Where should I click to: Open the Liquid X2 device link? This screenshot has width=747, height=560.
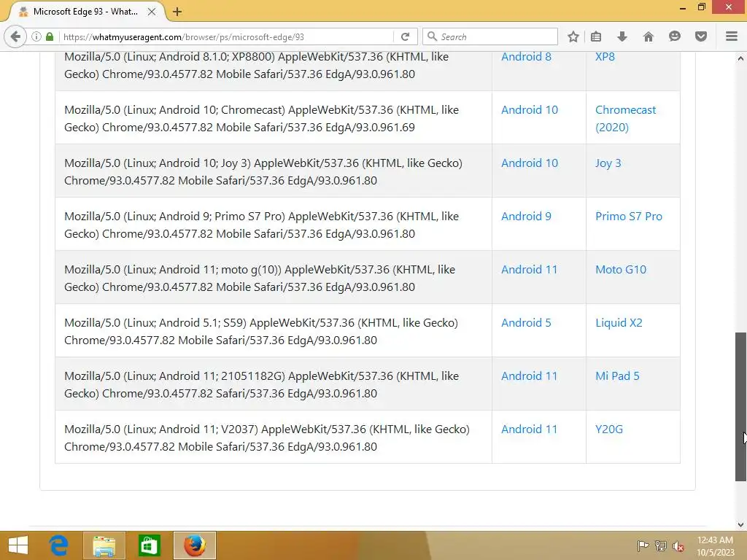coord(619,323)
